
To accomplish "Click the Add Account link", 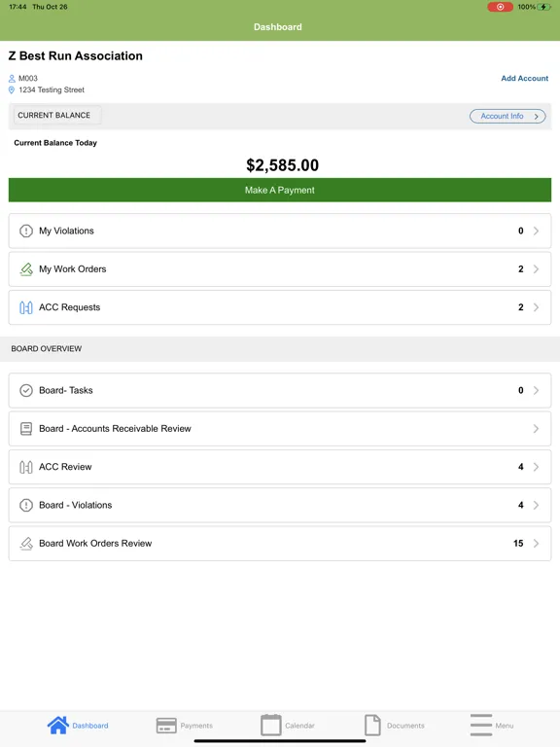I will point(524,78).
